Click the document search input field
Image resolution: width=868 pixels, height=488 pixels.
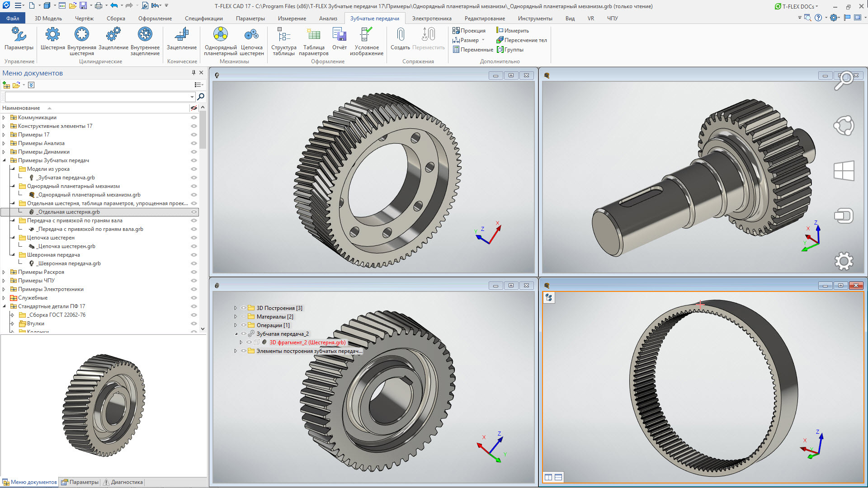97,97
